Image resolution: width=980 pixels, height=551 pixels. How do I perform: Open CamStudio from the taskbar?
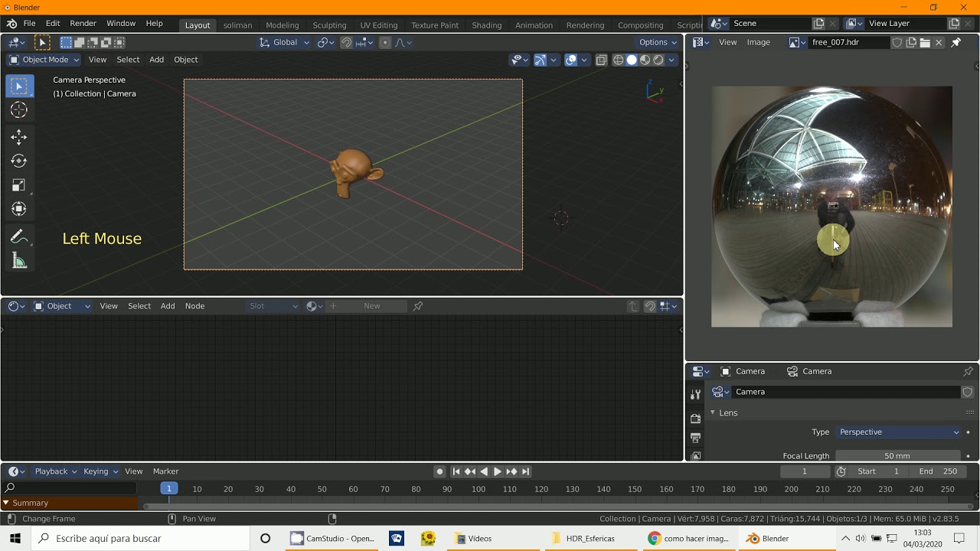click(332, 539)
